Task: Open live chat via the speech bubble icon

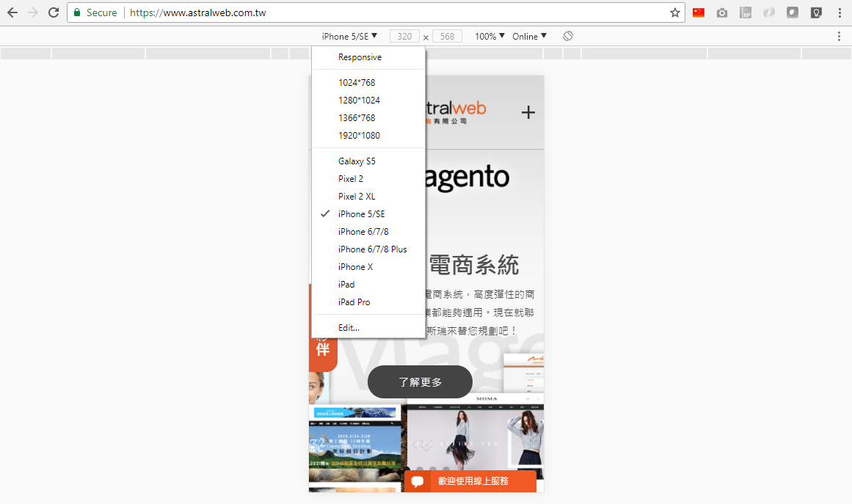Action: (418, 481)
